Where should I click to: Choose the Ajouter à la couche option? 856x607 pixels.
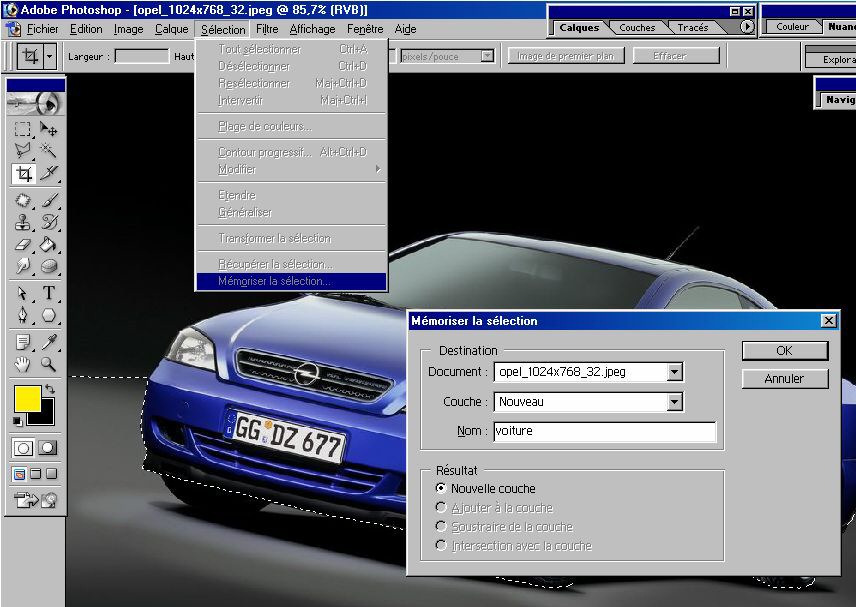tap(441, 508)
